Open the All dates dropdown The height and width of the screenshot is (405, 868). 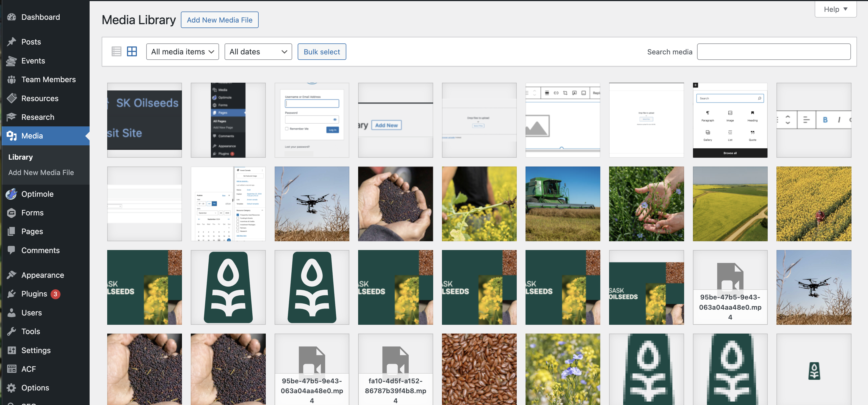coord(258,52)
